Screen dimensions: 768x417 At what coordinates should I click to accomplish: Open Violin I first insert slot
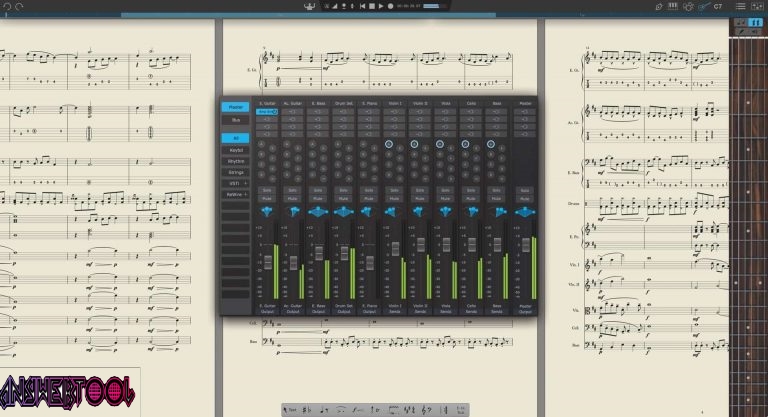point(394,112)
